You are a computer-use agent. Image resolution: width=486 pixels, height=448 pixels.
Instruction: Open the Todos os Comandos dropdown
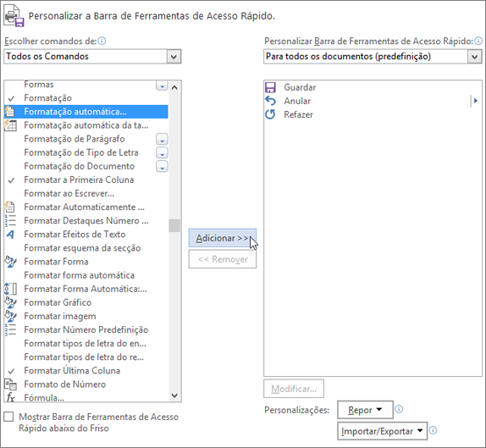click(174, 57)
